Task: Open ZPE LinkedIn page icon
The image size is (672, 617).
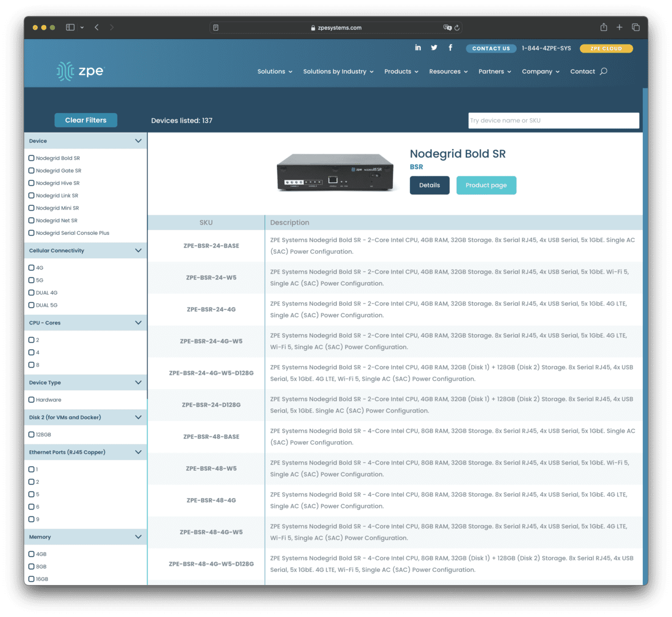Action: click(418, 48)
